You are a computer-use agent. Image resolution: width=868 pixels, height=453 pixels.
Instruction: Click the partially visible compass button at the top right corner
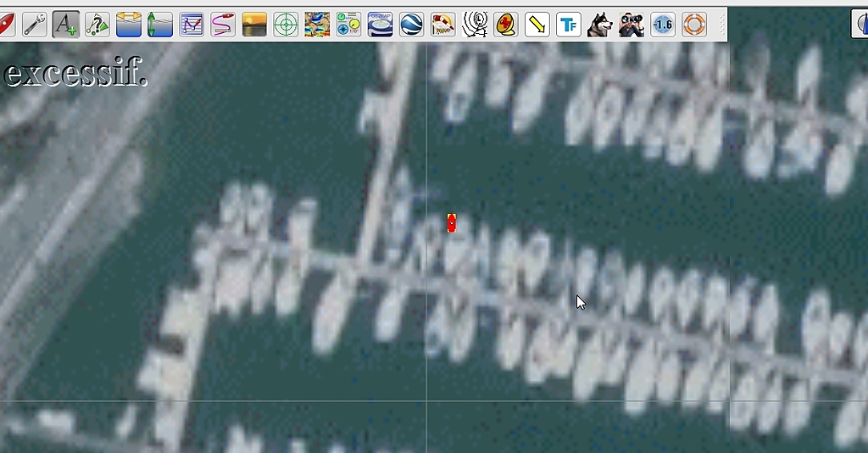pos(860,25)
